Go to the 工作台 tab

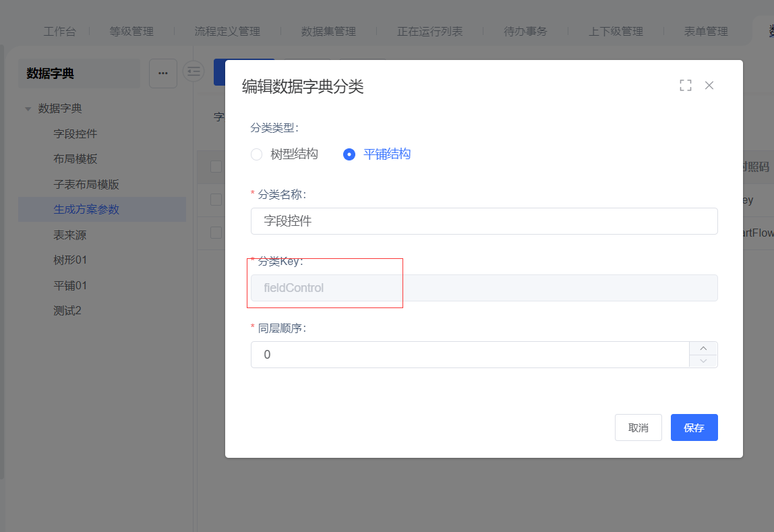click(60, 31)
